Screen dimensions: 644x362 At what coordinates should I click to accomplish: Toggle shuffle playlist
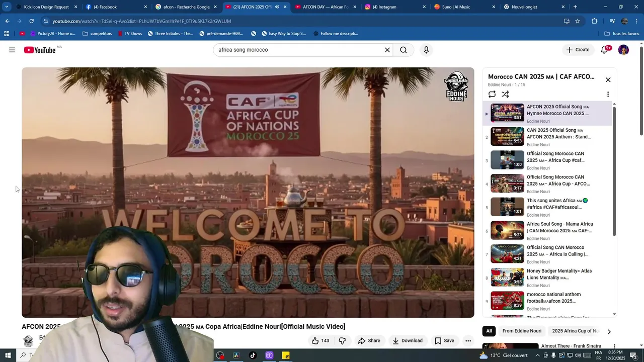pos(505,94)
